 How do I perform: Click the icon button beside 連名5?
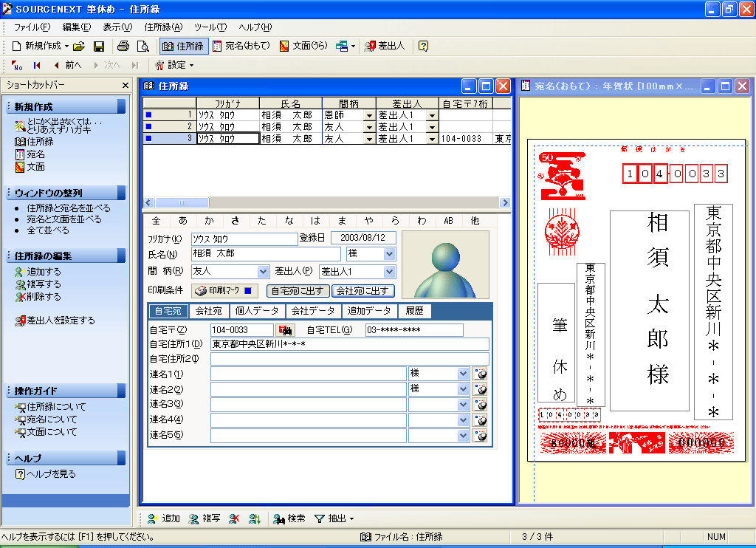(x=480, y=436)
